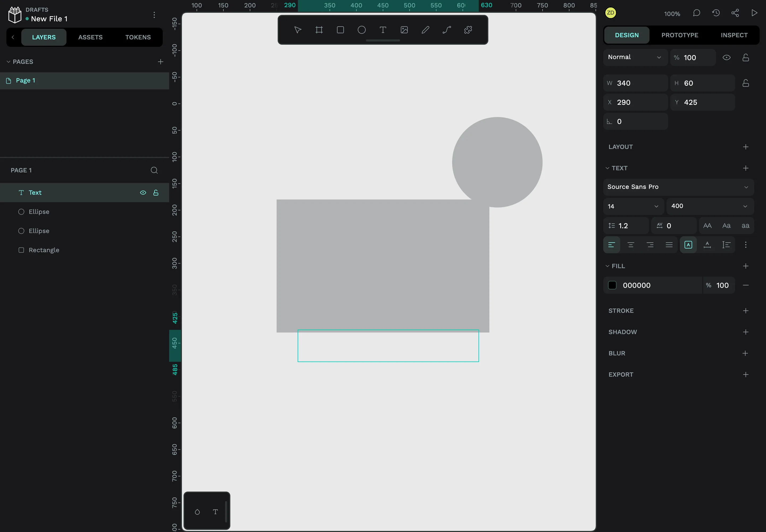Collapse the left sidebar arrow
The height and width of the screenshot is (532, 766).
pyautogui.click(x=13, y=37)
